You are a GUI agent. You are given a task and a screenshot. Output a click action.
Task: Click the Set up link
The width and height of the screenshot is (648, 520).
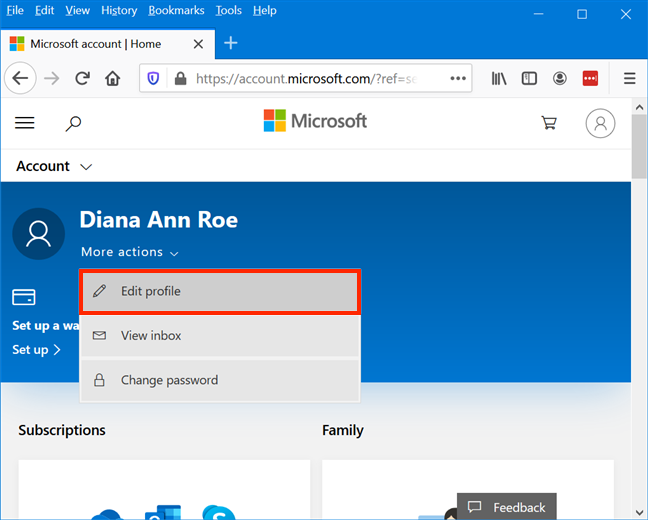36,350
